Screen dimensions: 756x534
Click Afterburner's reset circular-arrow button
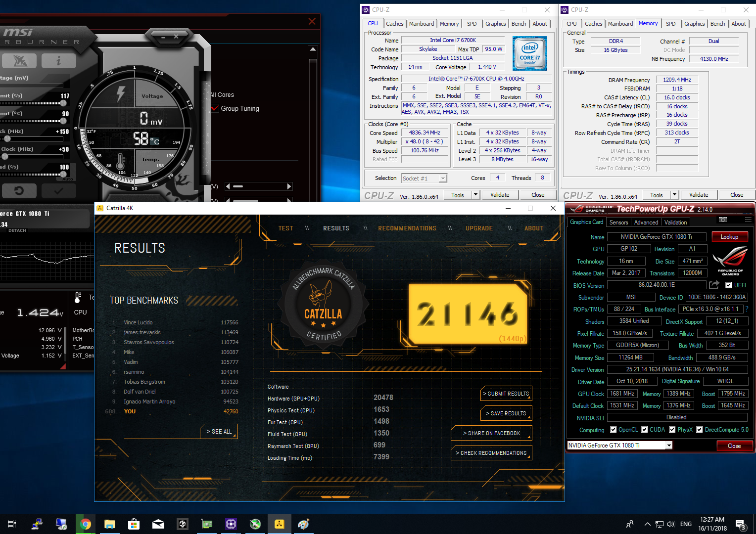pos(19,190)
